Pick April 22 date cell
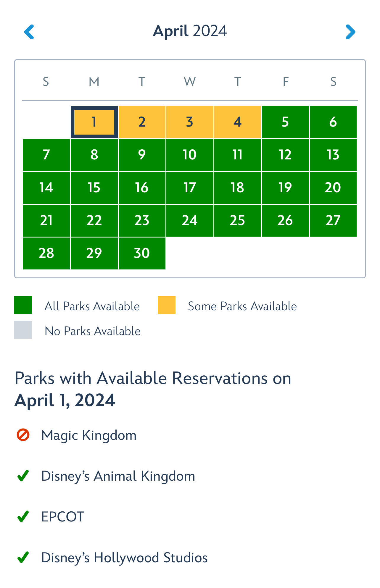This screenshot has height=588, width=380. tap(94, 221)
